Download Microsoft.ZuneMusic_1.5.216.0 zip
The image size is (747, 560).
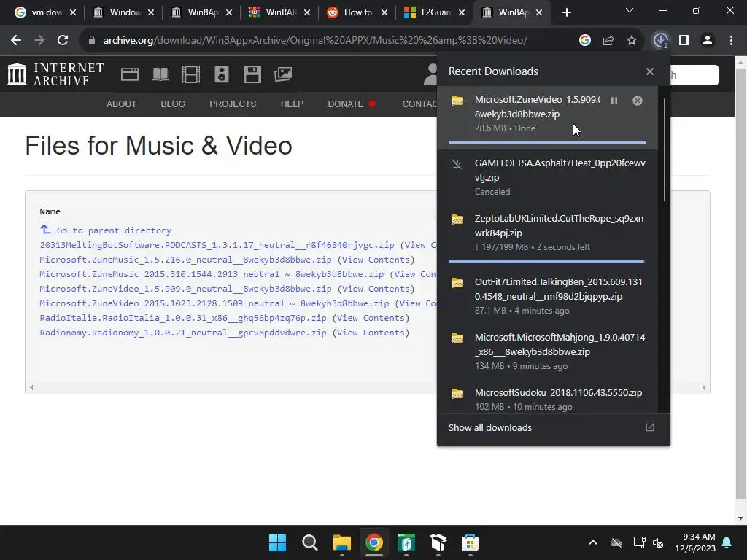coord(185,260)
